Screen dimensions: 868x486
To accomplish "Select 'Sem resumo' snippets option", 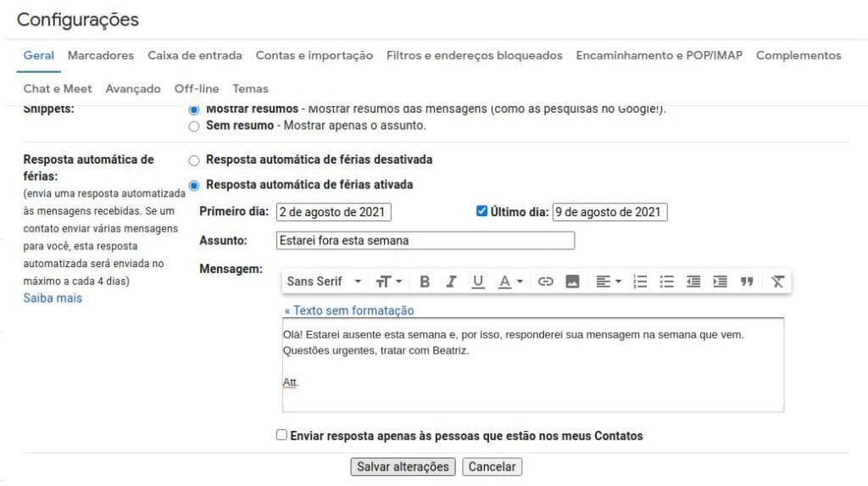I will click(194, 126).
